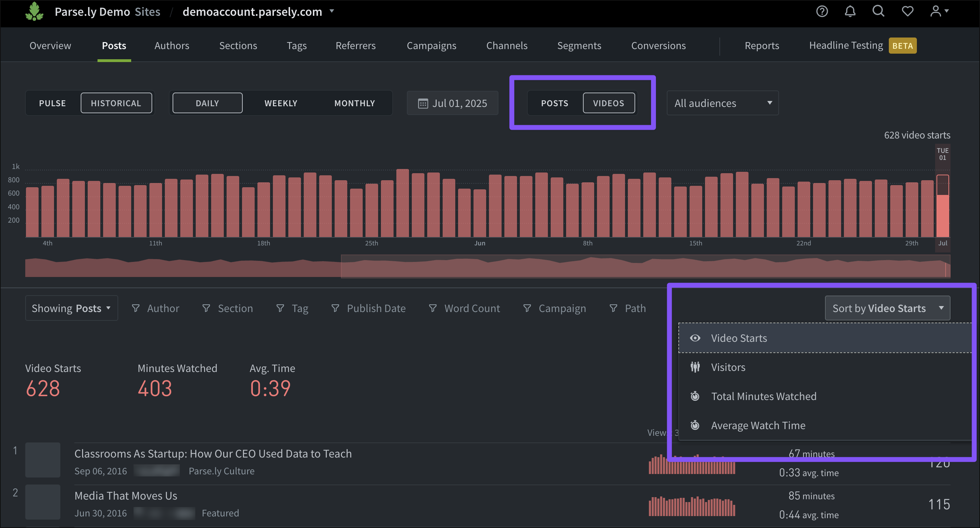Open the Segments tab

coord(579,46)
